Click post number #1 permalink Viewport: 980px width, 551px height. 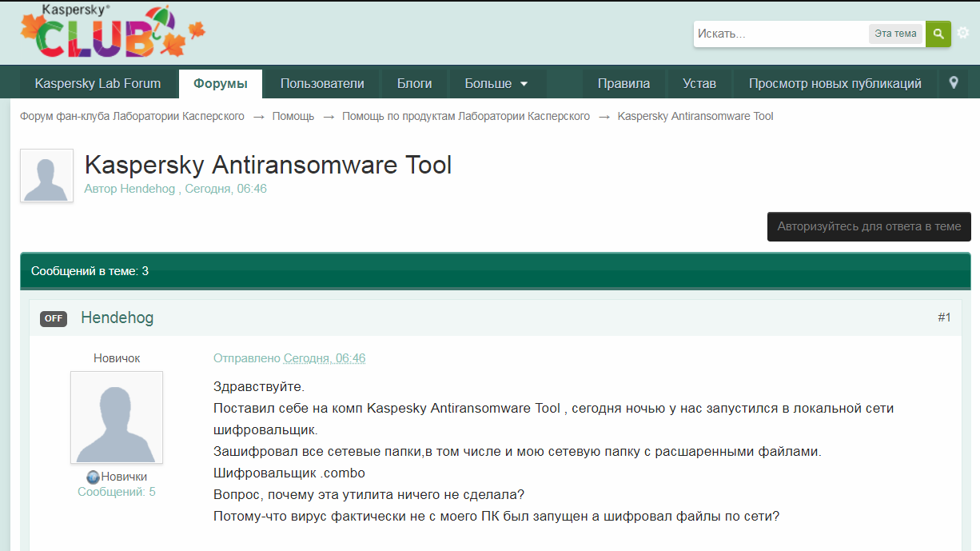944,317
